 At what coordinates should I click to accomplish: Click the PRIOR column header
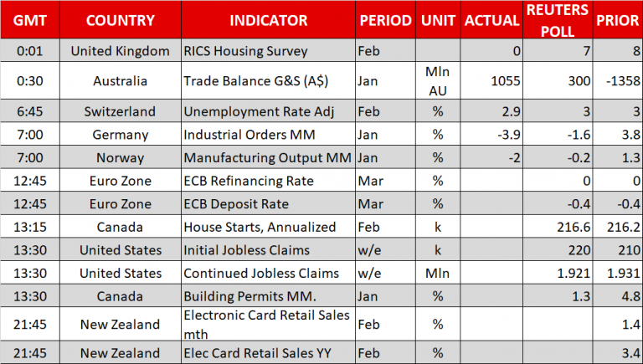click(x=618, y=20)
